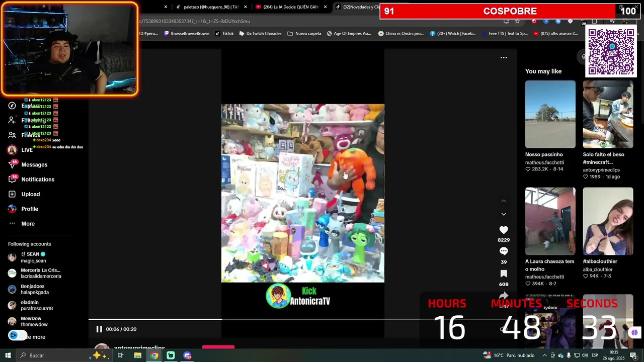Open TikTok bookmark in bookmarks bar
Image resolution: width=644 pixels, height=362 pixels.
[x=224, y=34]
